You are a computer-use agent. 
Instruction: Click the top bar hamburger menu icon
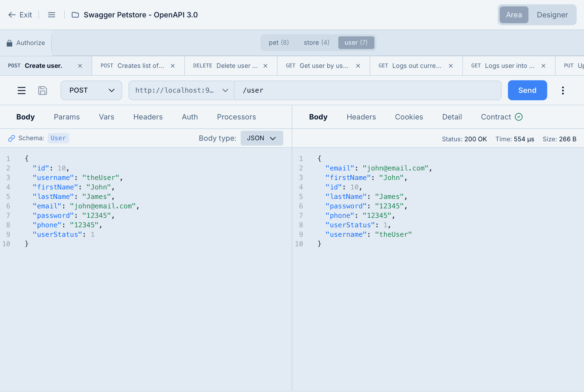pos(52,15)
